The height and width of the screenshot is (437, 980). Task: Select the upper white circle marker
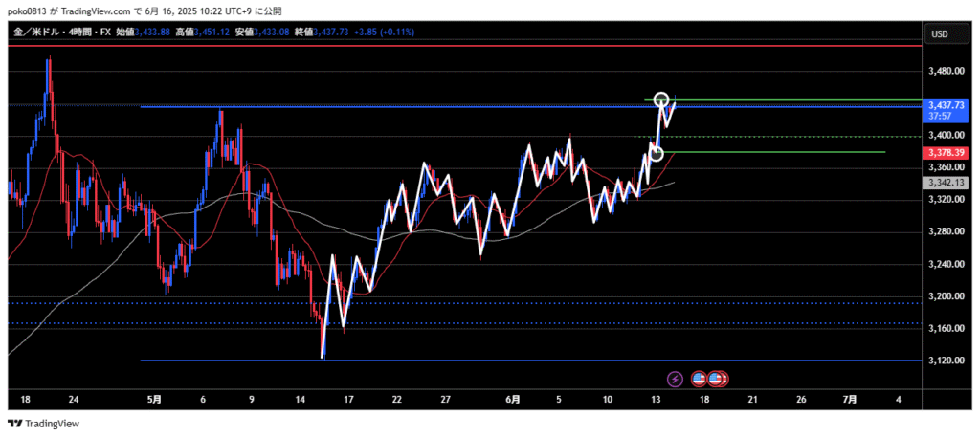[x=660, y=99]
